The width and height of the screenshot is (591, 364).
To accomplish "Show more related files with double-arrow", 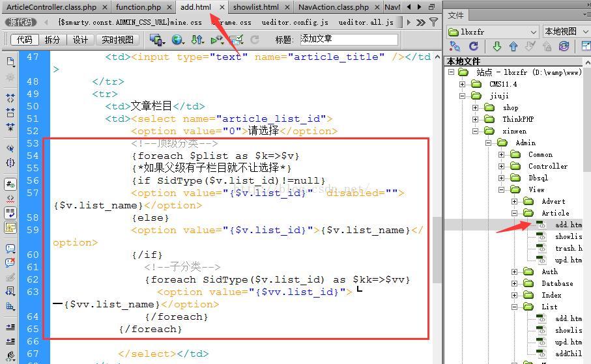I will click(421, 23).
